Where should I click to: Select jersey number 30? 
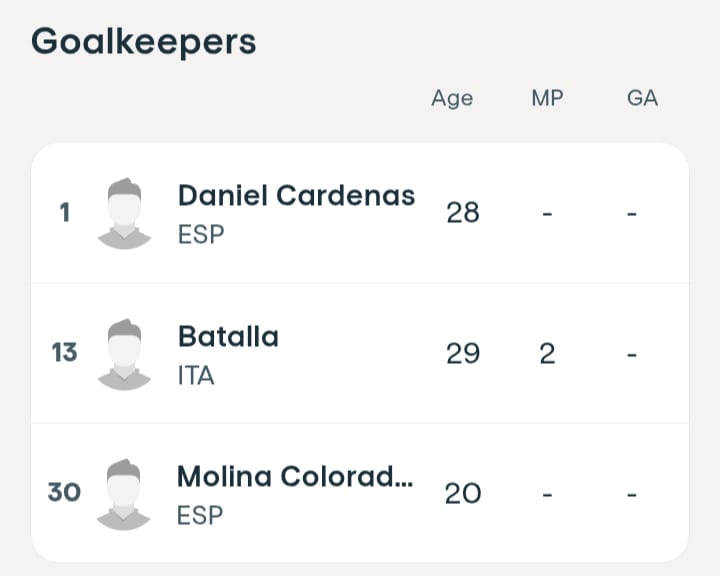64,493
